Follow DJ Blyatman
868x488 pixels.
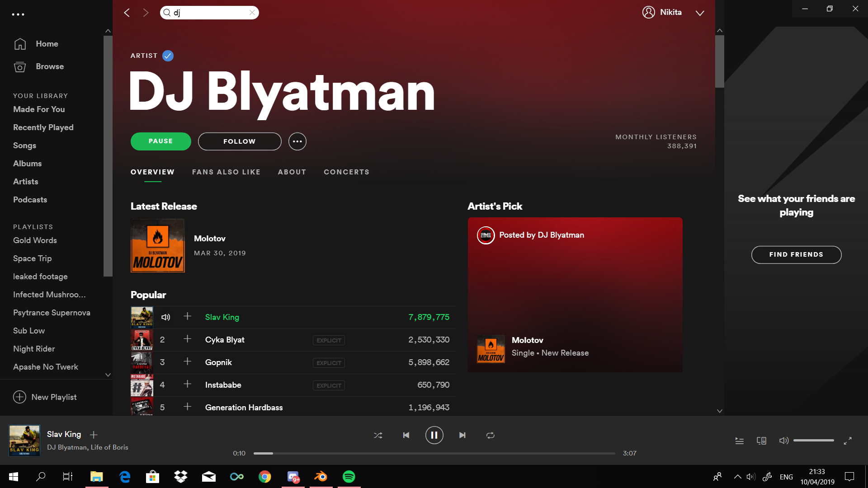[240, 141]
